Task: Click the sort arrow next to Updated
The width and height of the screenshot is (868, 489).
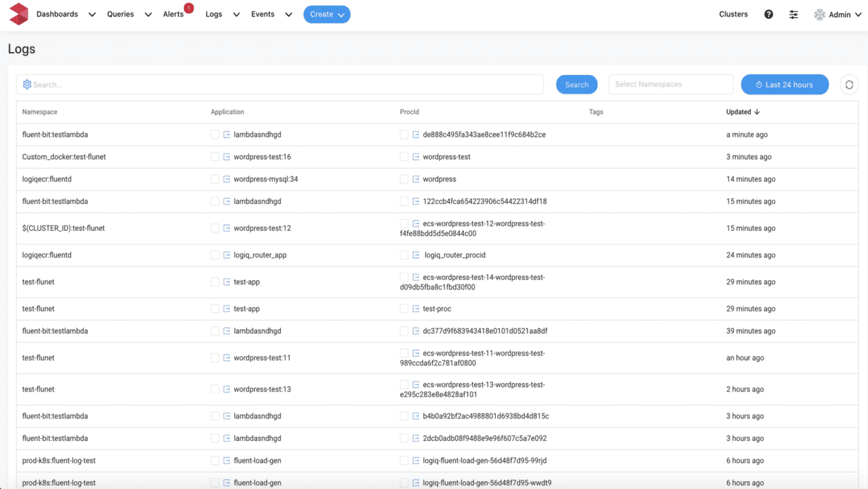Action: point(757,112)
